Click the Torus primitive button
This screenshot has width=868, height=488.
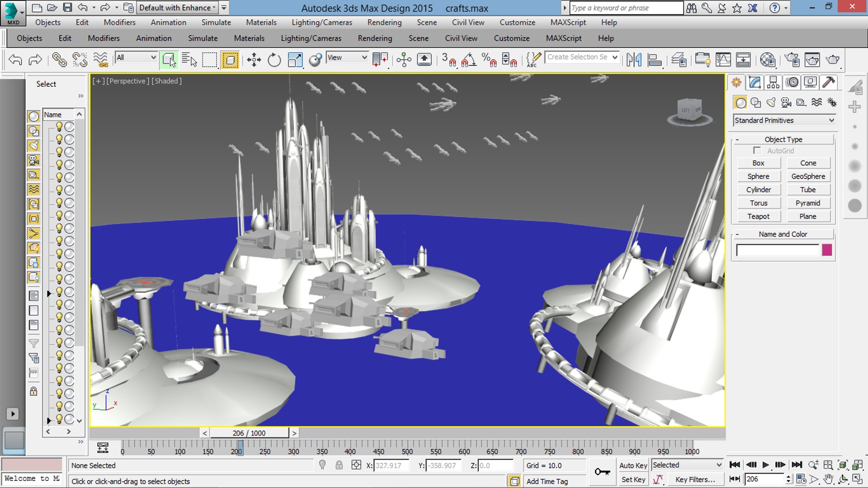758,203
